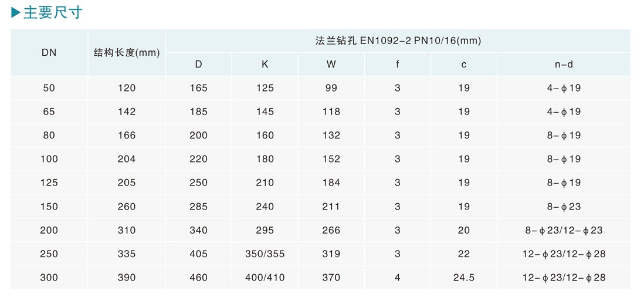Select the f column header

click(x=398, y=65)
